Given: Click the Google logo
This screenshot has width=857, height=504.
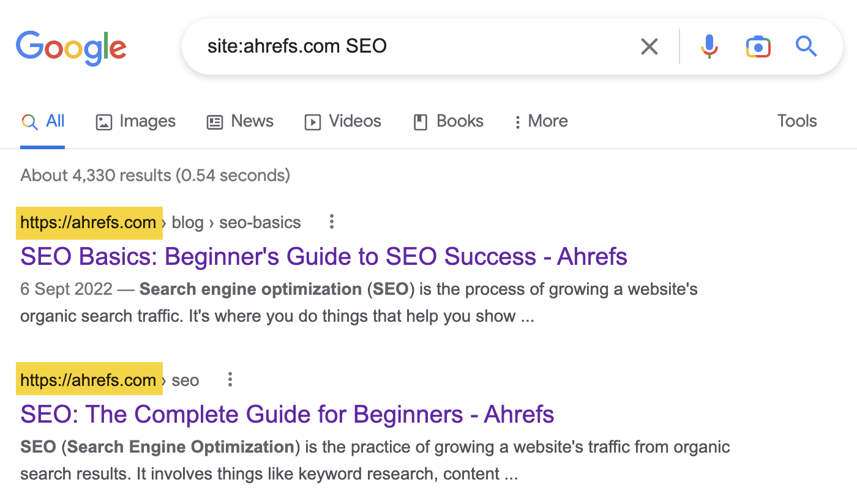Looking at the screenshot, I should pos(71,48).
